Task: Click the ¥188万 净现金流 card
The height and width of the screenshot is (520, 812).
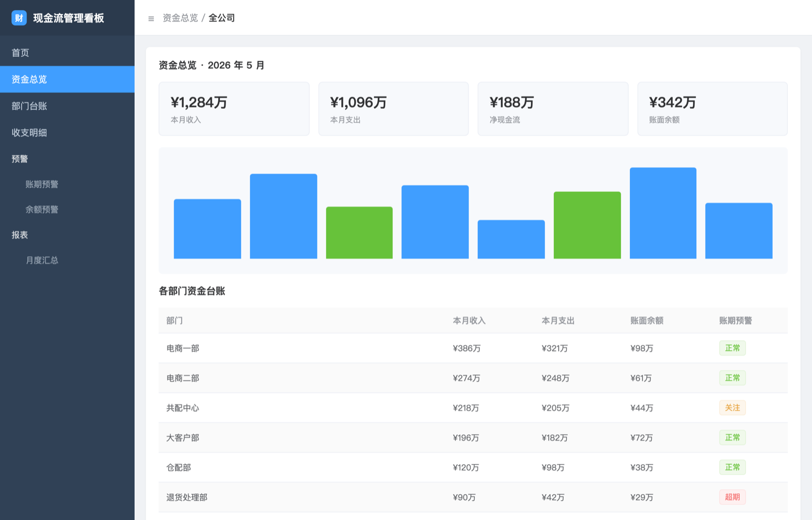Action: tap(553, 109)
